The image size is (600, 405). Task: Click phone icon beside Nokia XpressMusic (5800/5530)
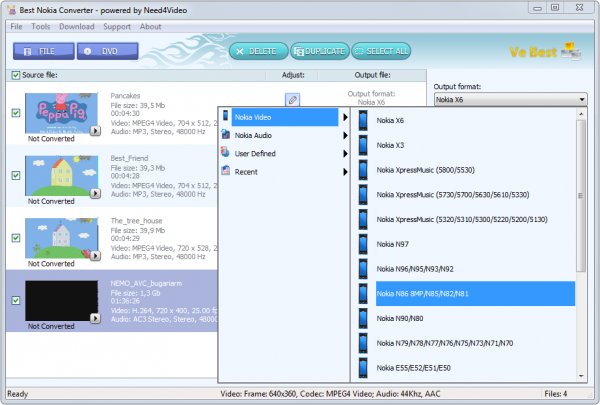click(363, 170)
